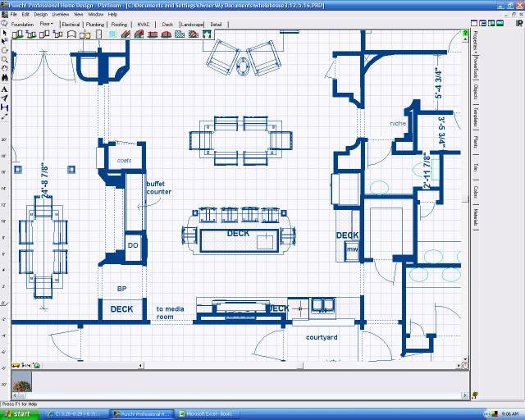Click the vertical scrollbar down arrow
The image size is (525, 420).
[465, 359]
